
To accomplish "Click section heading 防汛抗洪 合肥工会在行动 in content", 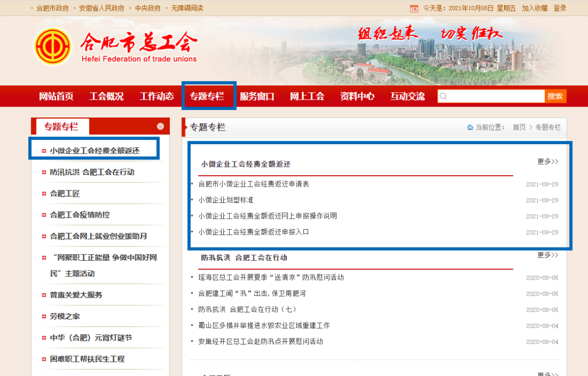I will point(244,257).
